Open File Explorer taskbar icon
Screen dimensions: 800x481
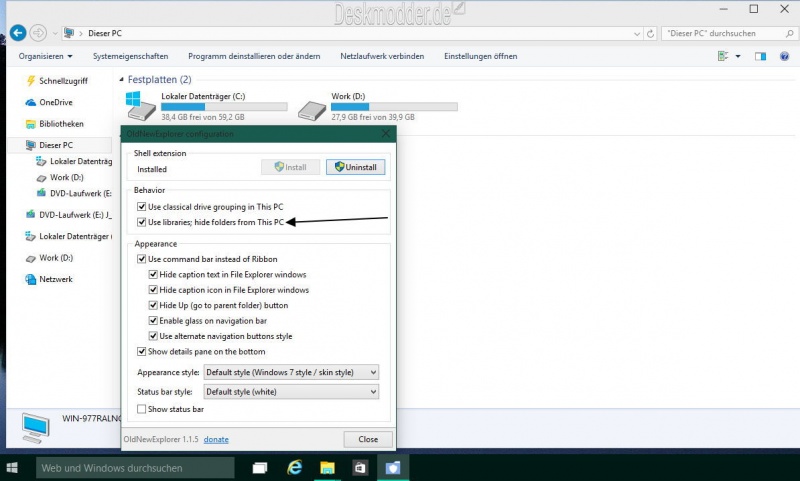click(327, 468)
